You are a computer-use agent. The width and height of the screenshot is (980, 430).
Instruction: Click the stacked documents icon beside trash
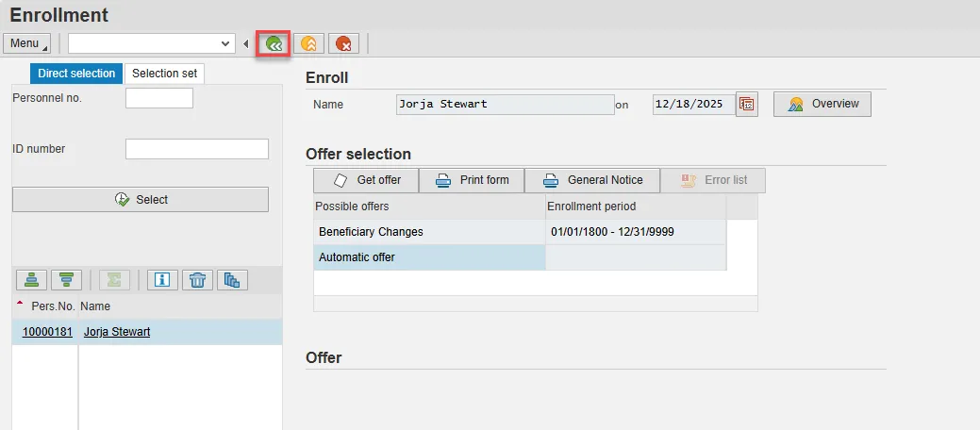(232, 279)
